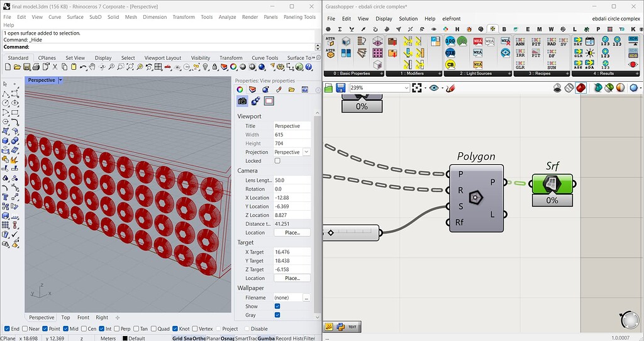
Task: Click the Undo arrow icon in Rhino
Action: coord(84,67)
